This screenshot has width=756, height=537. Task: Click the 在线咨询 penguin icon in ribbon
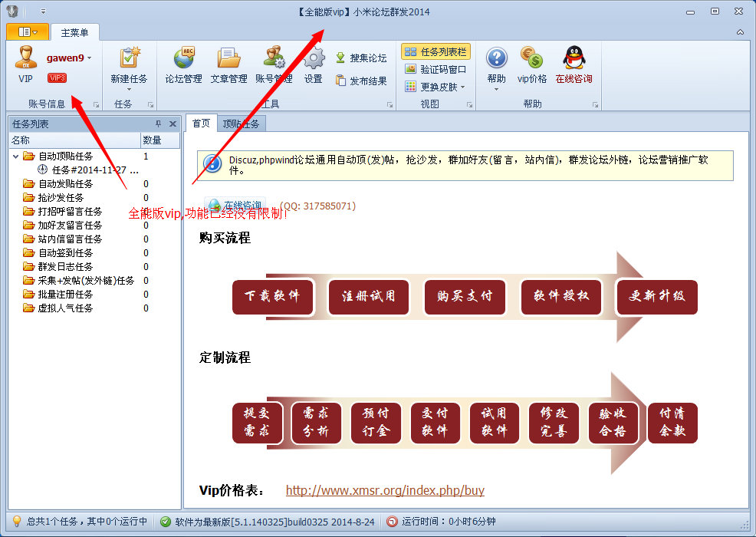[x=574, y=58]
